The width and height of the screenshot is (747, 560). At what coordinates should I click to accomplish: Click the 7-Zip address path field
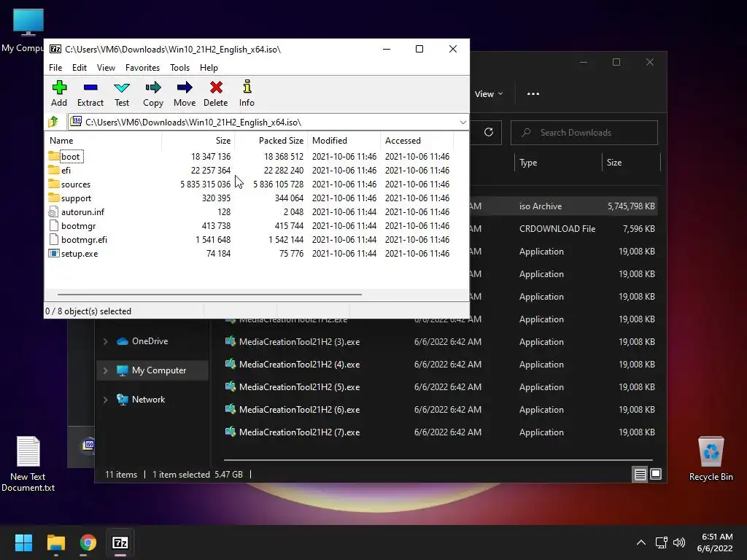point(268,122)
